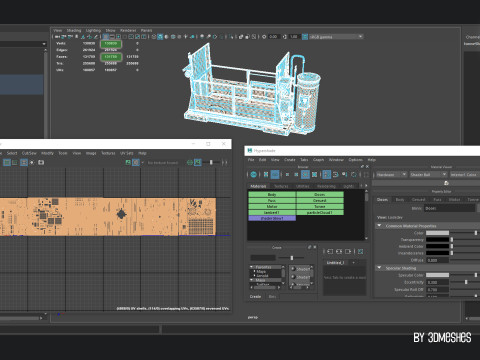
Task: Toggle the green display image icon in UV Editor
Action: [x=128, y=162]
